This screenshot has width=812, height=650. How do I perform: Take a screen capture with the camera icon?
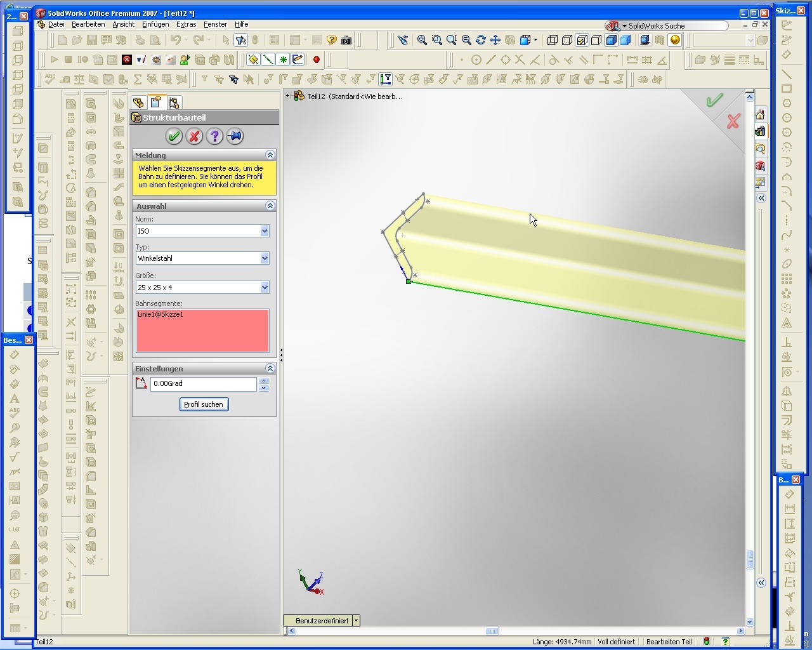(346, 40)
